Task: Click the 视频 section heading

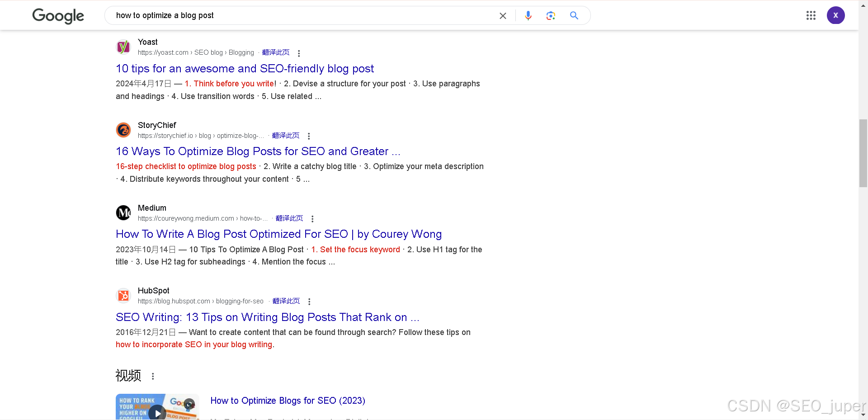Action: pyautogui.click(x=128, y=376)
